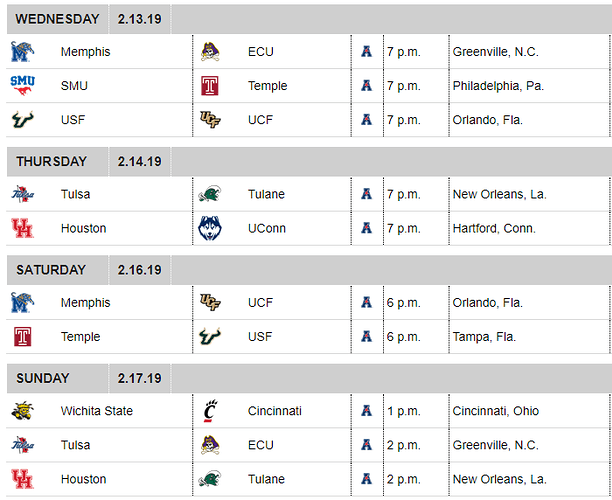Open the Temple team name in Saturday's game

pyautogui.click(x=80, y=337)
